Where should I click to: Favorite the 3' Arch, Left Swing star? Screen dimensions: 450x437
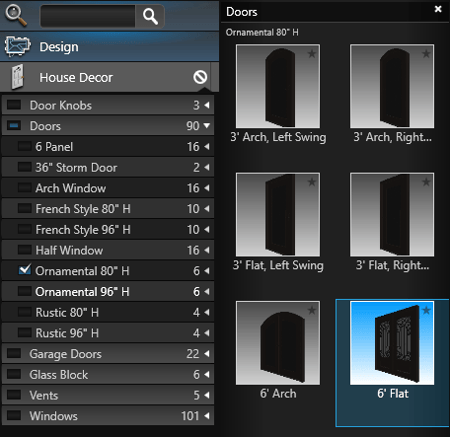pyautogui.click(x=311, y=53)
